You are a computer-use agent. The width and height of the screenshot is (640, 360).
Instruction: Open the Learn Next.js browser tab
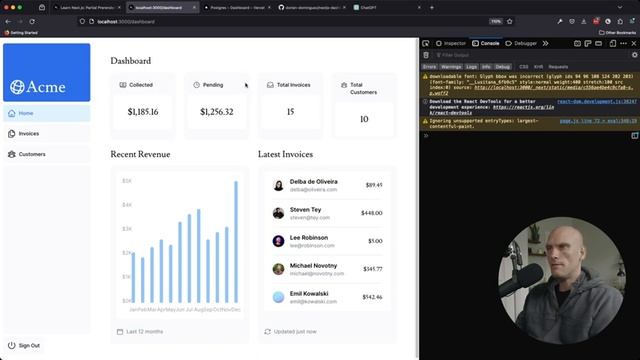pyautogui.click(x=87, y=7)
